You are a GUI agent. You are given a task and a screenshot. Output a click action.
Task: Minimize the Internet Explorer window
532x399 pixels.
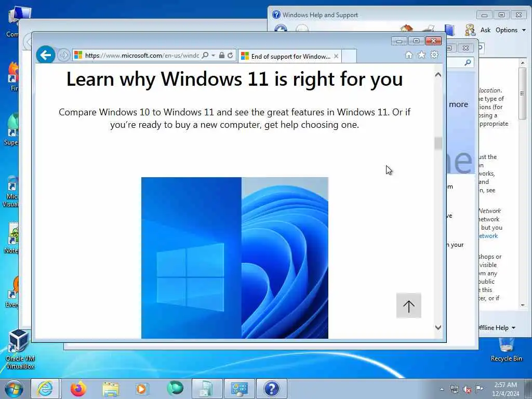click(399, 41)
